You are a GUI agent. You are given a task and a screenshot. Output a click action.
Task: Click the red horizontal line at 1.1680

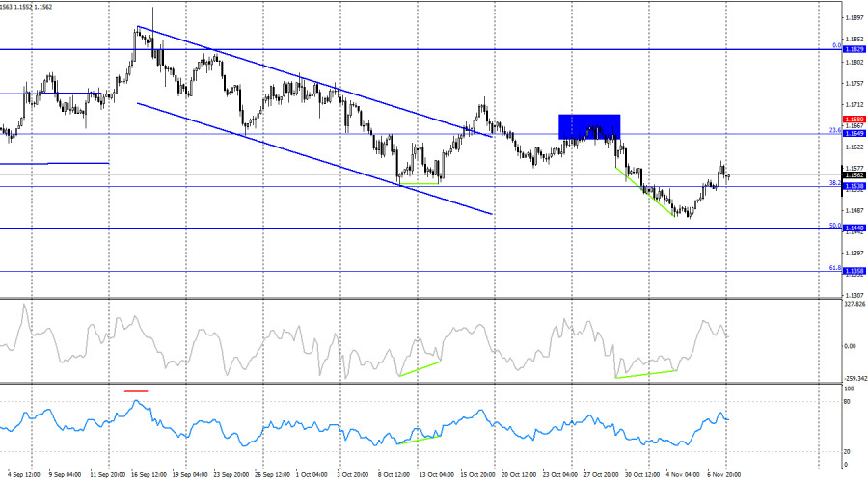(x=289, y=120)
